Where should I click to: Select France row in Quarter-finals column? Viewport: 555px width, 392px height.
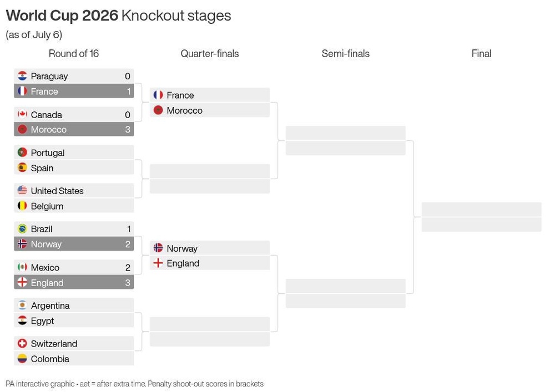pyautogui.click(x=210, y=95)
